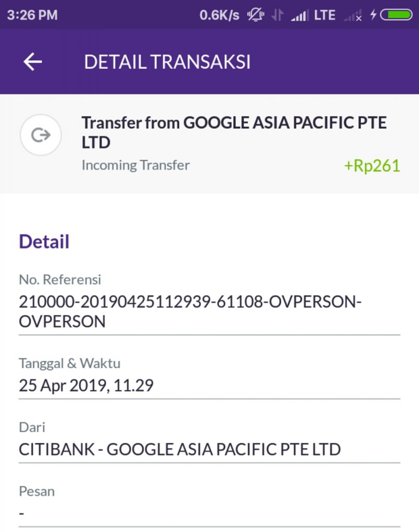Screen dimensions: 419x532
Task: Select the transfer from Google Asia Pacific title
Action: [x=234, y=132]
